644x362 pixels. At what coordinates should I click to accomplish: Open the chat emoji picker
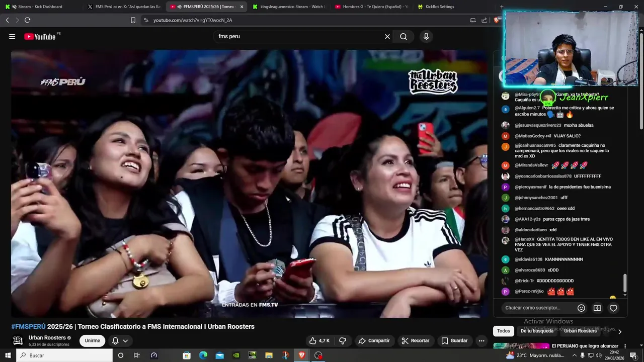(581, 308)
